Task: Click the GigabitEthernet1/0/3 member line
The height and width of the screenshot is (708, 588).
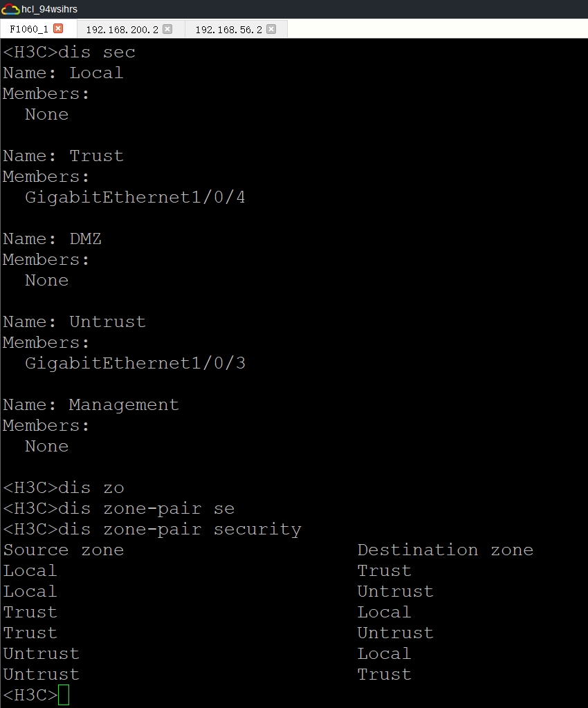Action: point(135,363)
